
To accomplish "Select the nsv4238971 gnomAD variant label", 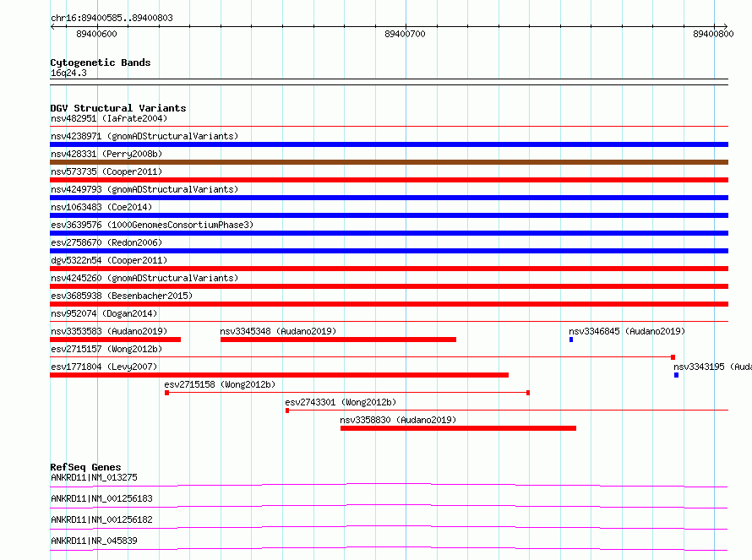I will [144, 136].
